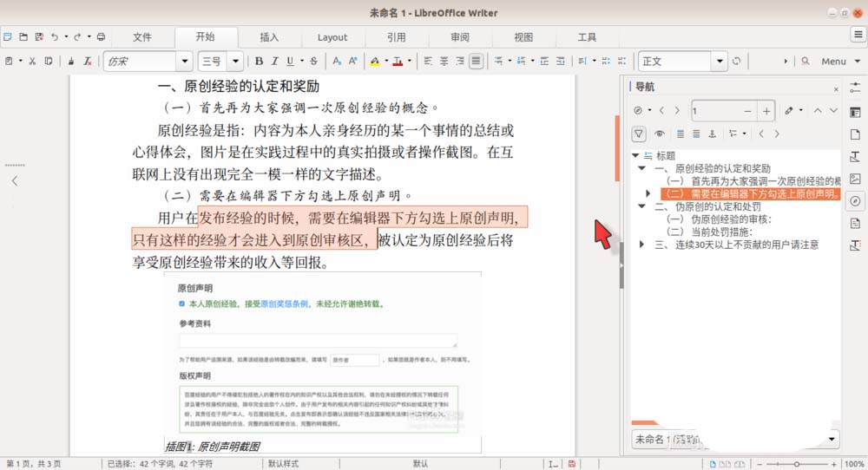
Task: Toggle the Navigator sidebar deck button
Action: point(855,201)
